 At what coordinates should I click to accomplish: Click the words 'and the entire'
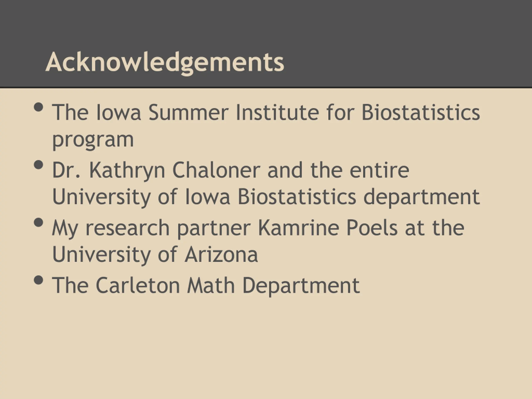point(338,170)
